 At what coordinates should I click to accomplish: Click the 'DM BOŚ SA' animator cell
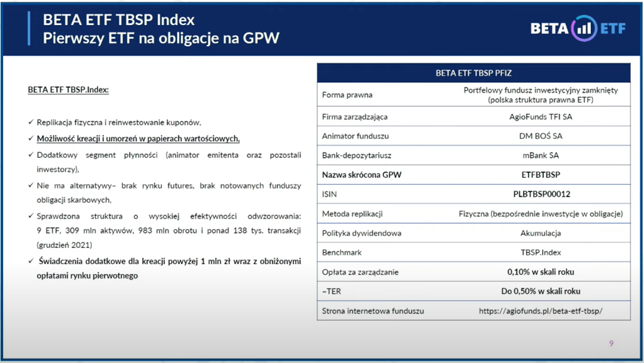coord(541,136)
